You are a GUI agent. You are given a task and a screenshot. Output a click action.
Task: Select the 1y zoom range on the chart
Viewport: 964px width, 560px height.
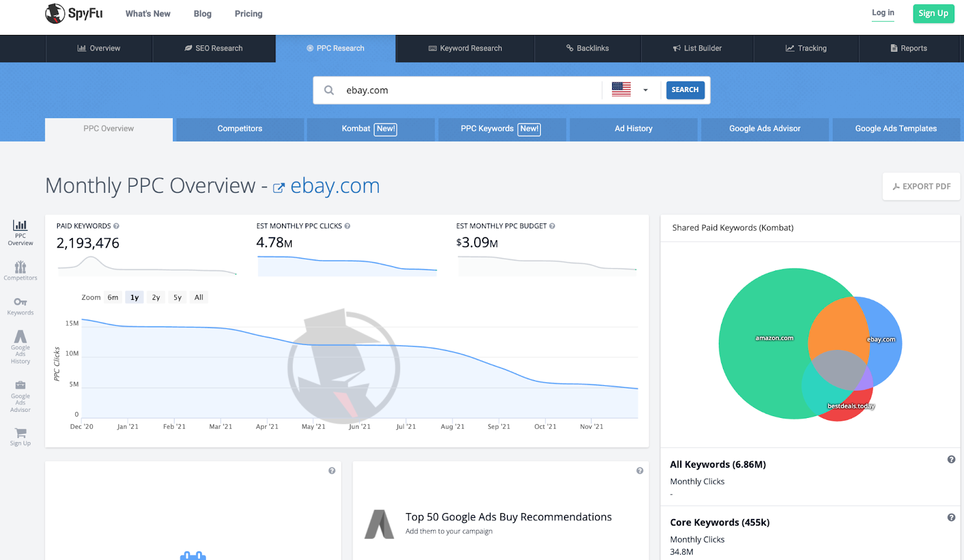[x=134, y=297]
